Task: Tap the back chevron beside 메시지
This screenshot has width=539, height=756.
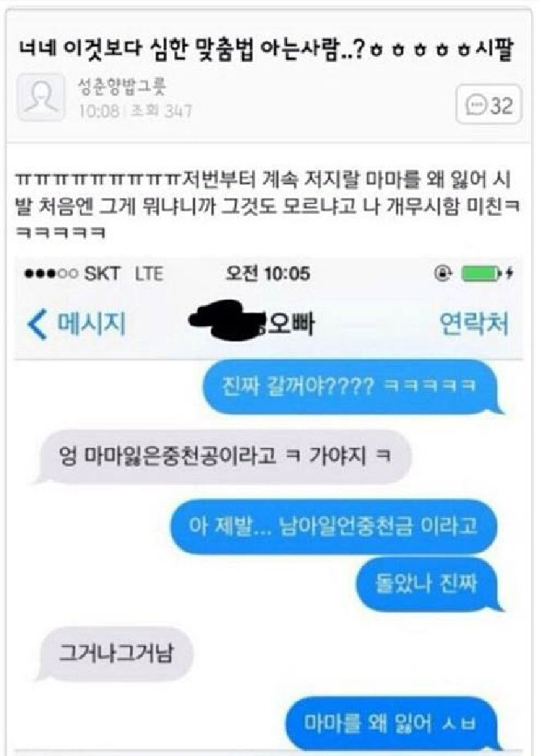Action: tap(37, 324)
